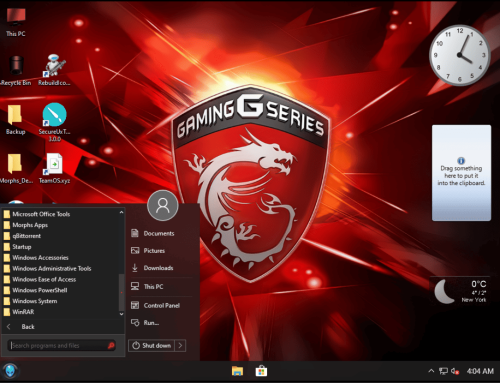The height and width of the screenshot is (383, 500).
Task: Open the Morphs_De... desktop folder
Action: click(16, 168)
